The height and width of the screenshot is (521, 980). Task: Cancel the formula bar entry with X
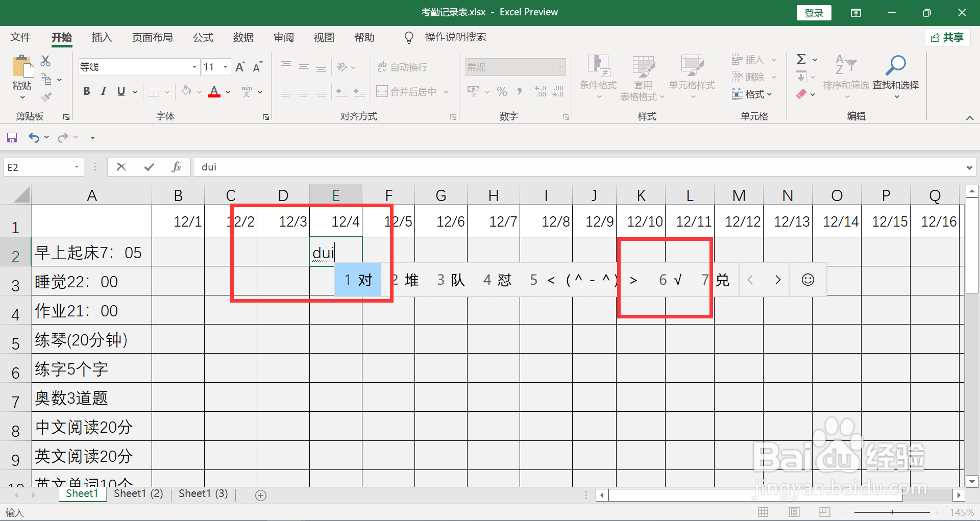point(121,167)
